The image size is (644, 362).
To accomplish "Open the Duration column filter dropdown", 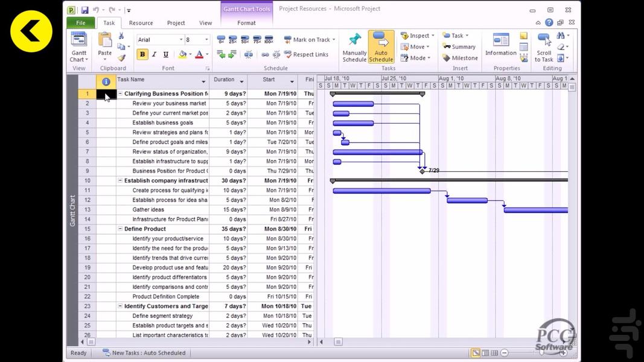I will (241, 81).
